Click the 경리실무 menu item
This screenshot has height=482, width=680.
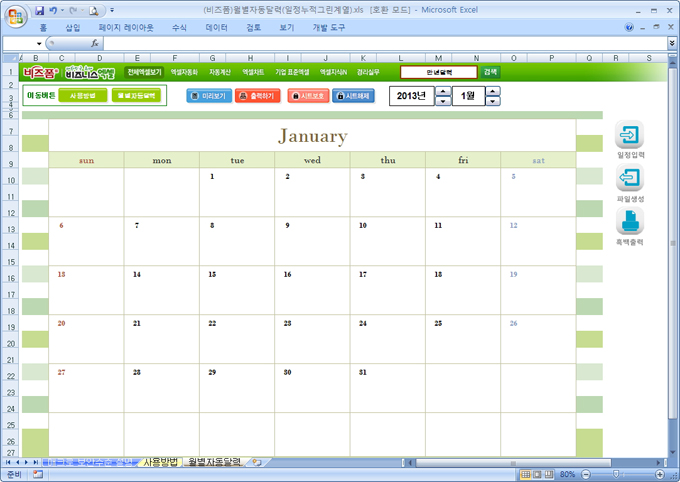click(368, 72)
